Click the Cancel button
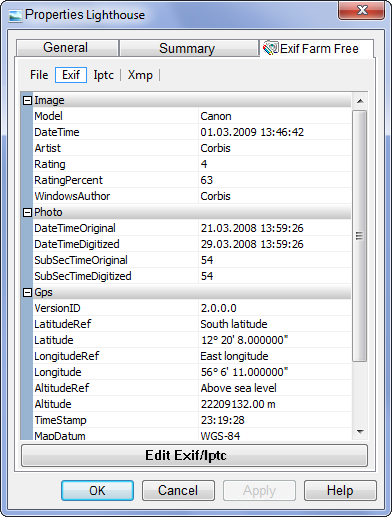This screenshot has width=392, height=517. [178, 490]
